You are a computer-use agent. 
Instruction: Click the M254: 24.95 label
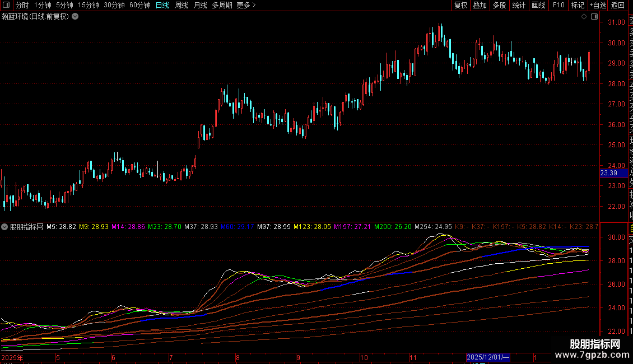coord(433,227)
